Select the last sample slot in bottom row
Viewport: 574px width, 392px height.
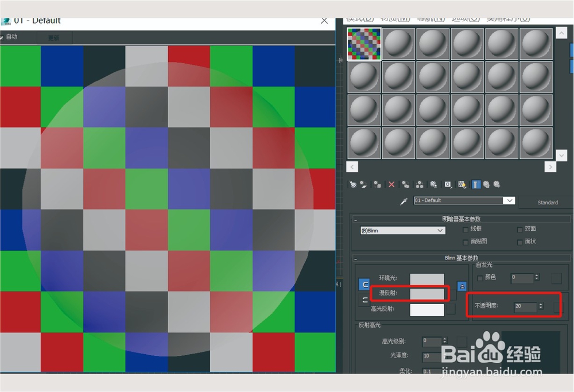tap(536, 143)
